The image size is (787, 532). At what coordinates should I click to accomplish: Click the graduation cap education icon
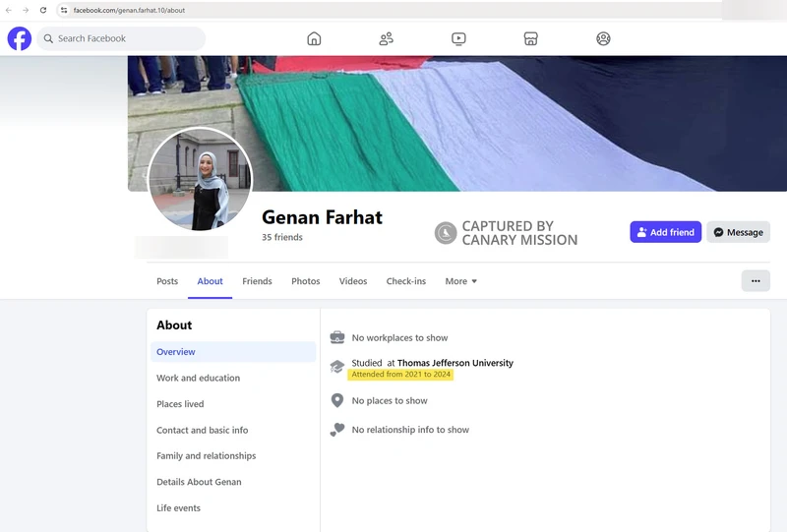pos(337,367)
